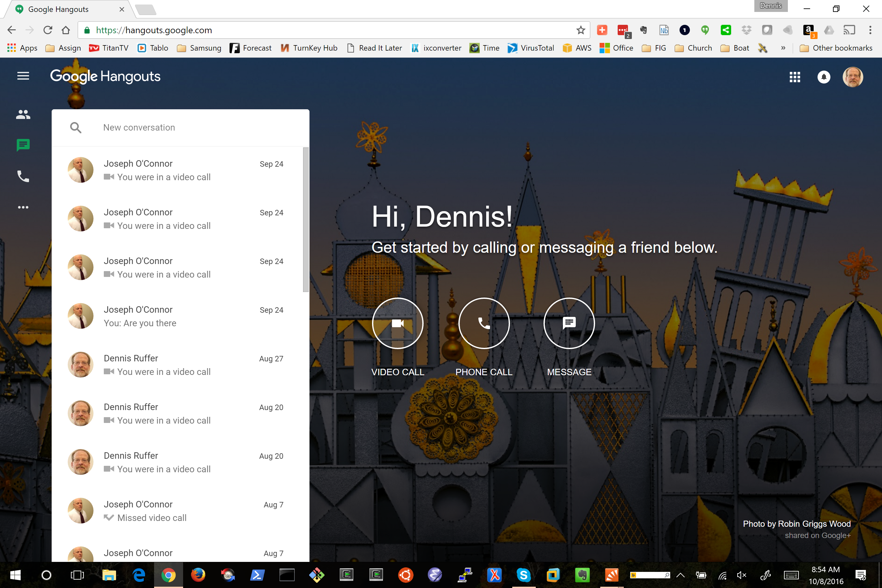Screen dimensions: 882x588
Task: Open the Contacts sidebar icon
Action: pos(23,114)
